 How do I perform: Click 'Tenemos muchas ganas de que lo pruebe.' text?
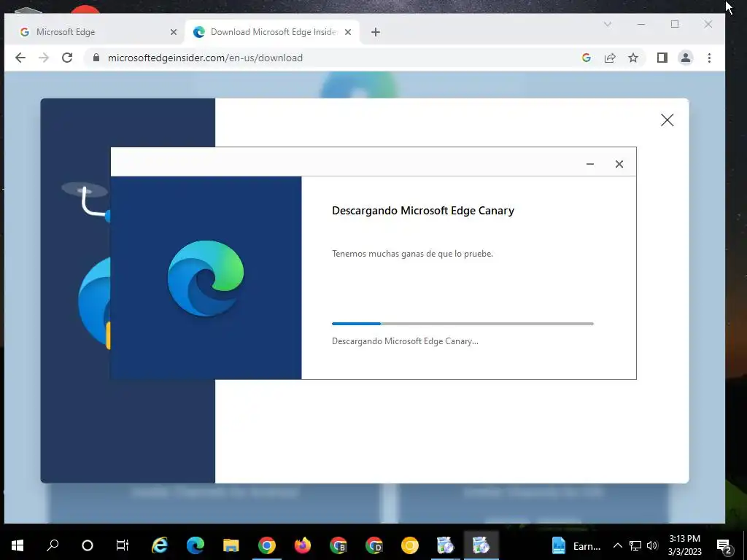tap(413, 253)
